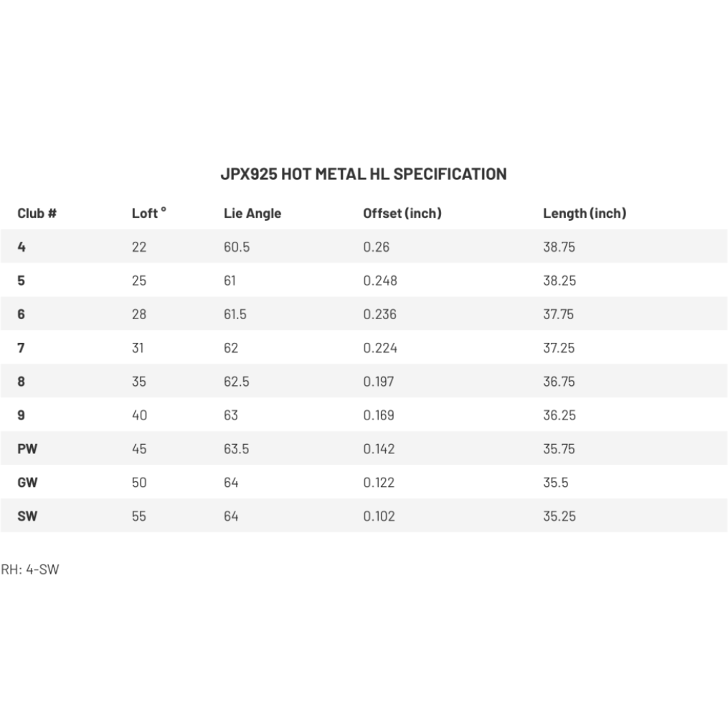Click the RH: 4-SW footnote text
728x728 pixels.
[29, 571]
